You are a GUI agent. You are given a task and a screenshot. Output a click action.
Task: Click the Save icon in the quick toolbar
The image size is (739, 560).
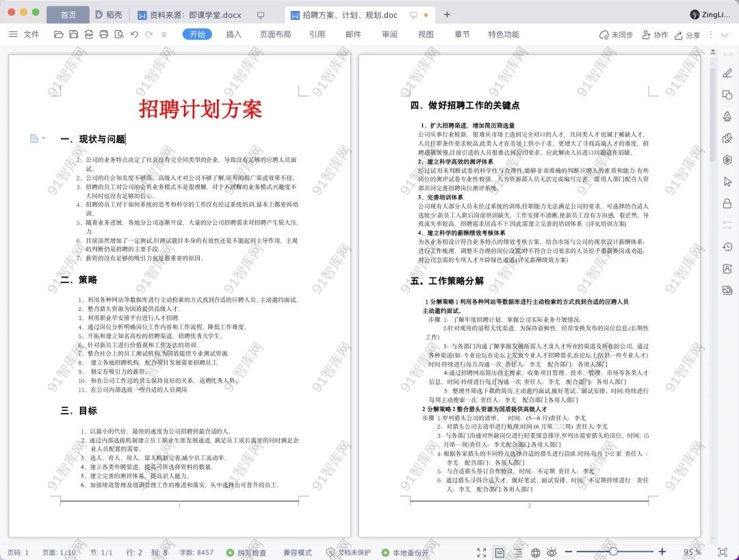click(74, 34)
